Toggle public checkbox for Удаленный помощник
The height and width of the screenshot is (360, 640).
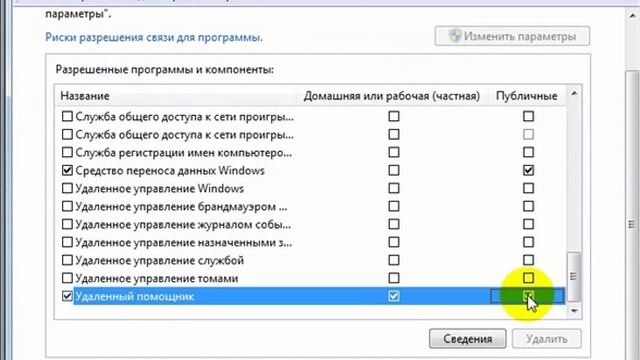(528, 296)
